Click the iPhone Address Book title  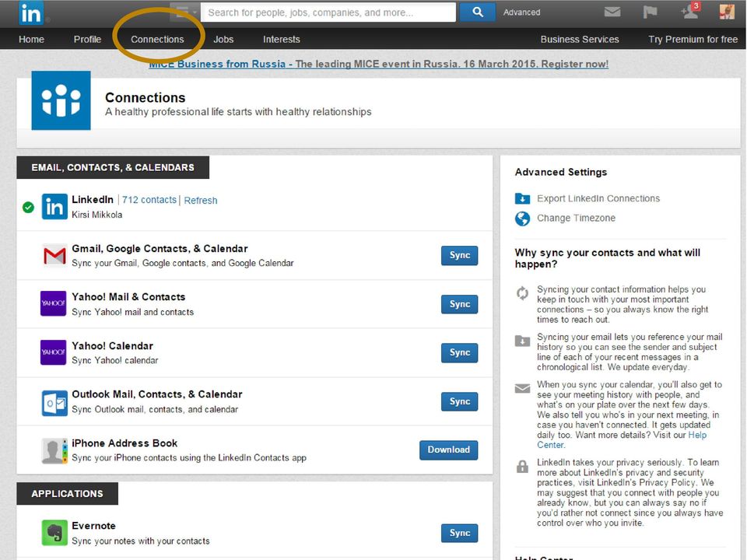click(124, 443)
